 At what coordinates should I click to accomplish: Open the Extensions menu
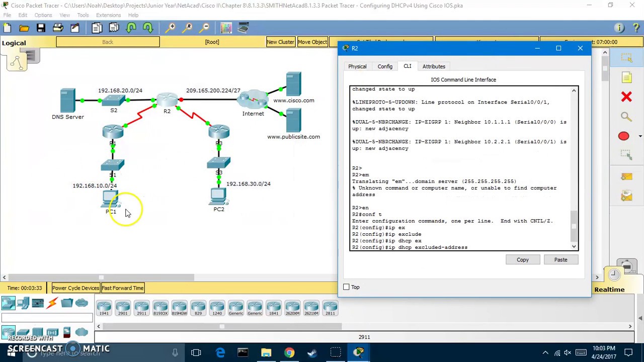[x=108, y=15]
